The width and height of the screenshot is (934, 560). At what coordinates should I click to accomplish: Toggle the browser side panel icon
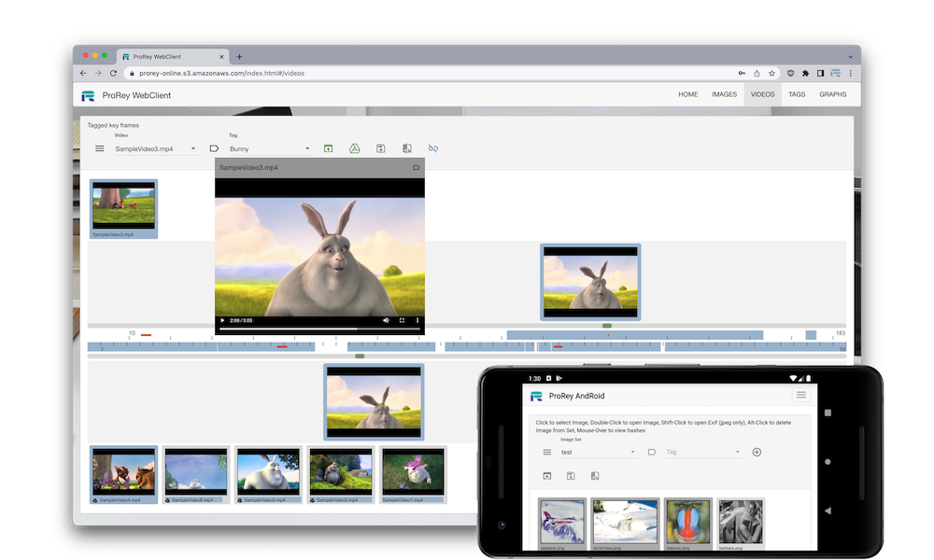(x=820, y=73)
